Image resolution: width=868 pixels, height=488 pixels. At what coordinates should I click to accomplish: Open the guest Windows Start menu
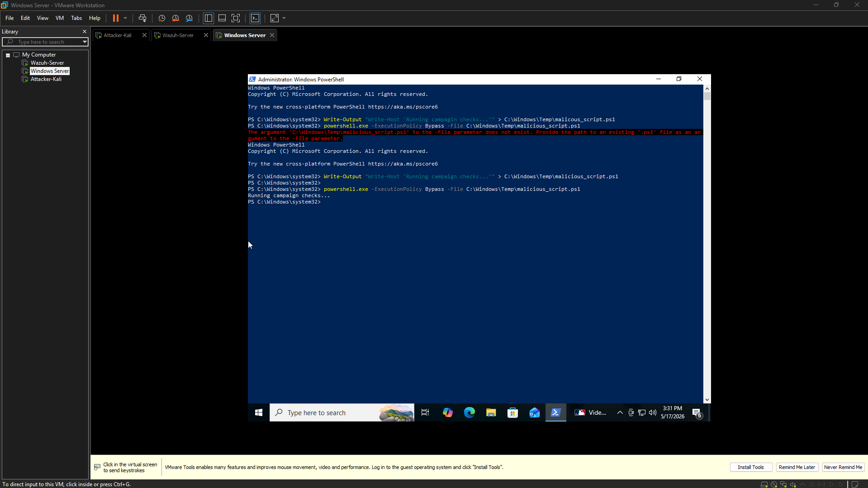259,412
